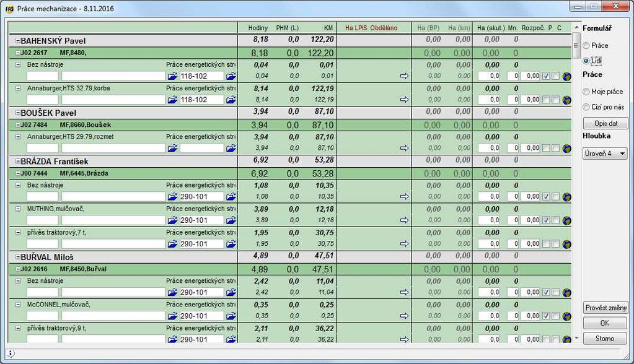Click the KM column header
Viewport: 634px width, 364px height.
pyautogui.click(x=328, y=28)
